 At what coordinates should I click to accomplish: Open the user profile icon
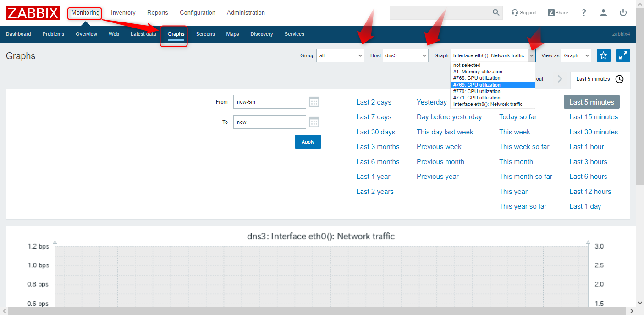(603, 13)
